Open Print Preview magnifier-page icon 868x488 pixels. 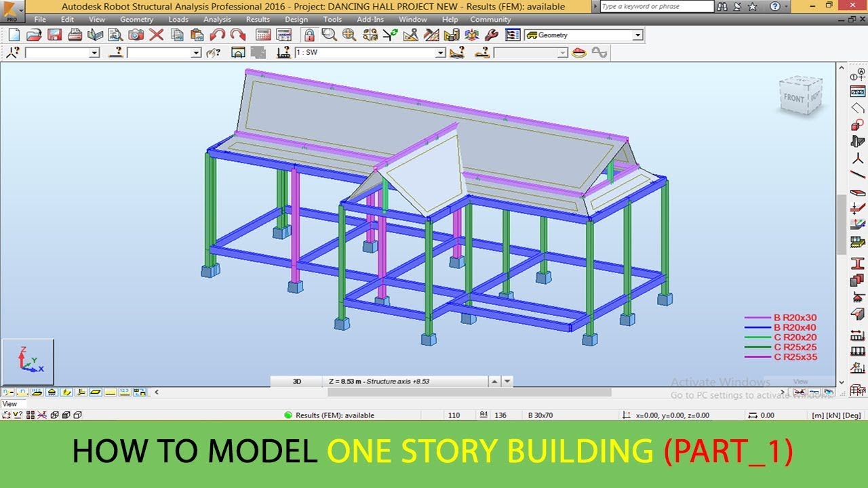(115, 35)
